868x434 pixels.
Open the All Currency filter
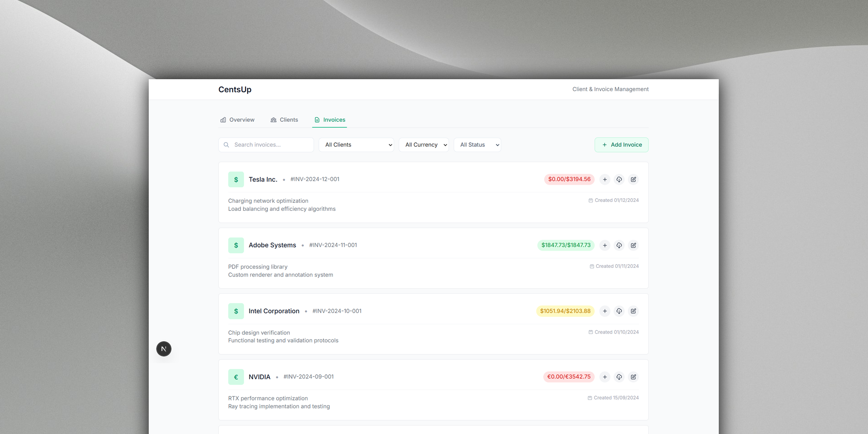click(x=424, y=145)
